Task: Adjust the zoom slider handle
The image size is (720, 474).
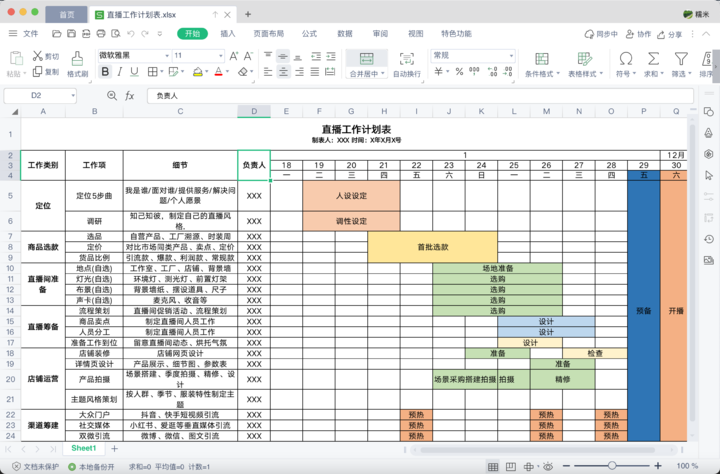Action: pyautogui.click(x=612, y=466)
